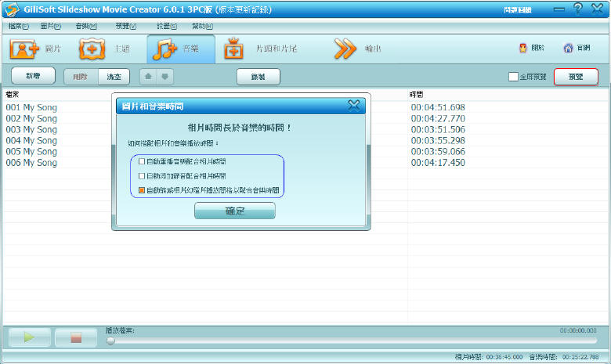The width and height of the screenshot is (611, 364).
Task: Click the 購買 (Buy) icon
Action: coord(523,49)
